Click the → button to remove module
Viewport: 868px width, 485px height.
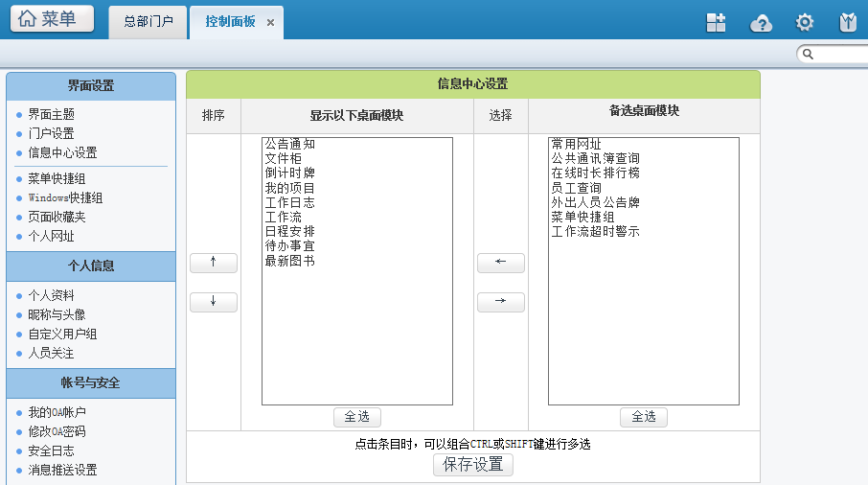point(500,302)
